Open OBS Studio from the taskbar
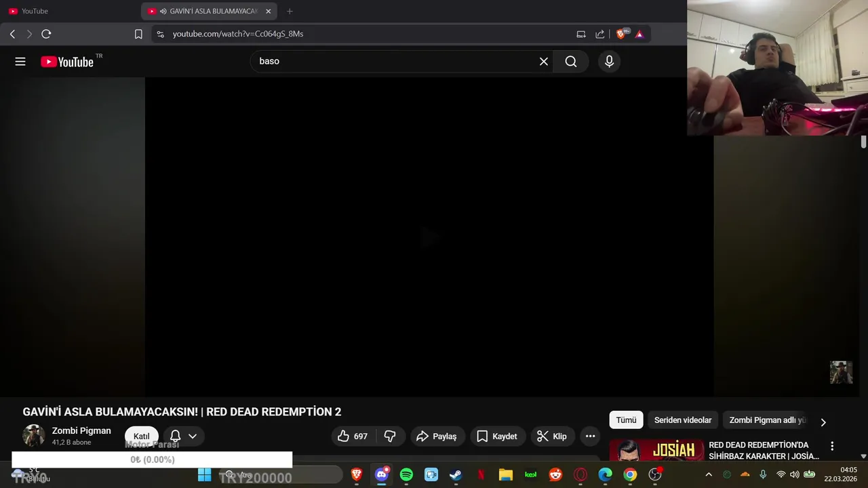 655,475
